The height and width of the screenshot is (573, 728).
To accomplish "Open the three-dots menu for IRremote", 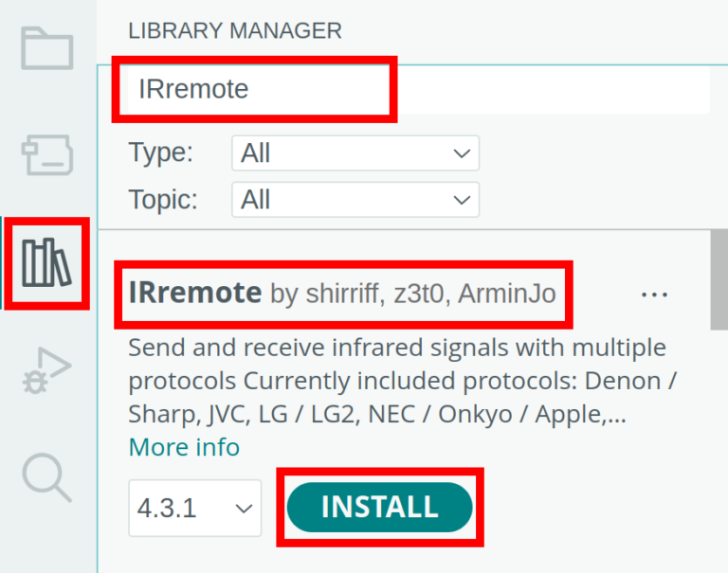I will (x=655, y=295).
